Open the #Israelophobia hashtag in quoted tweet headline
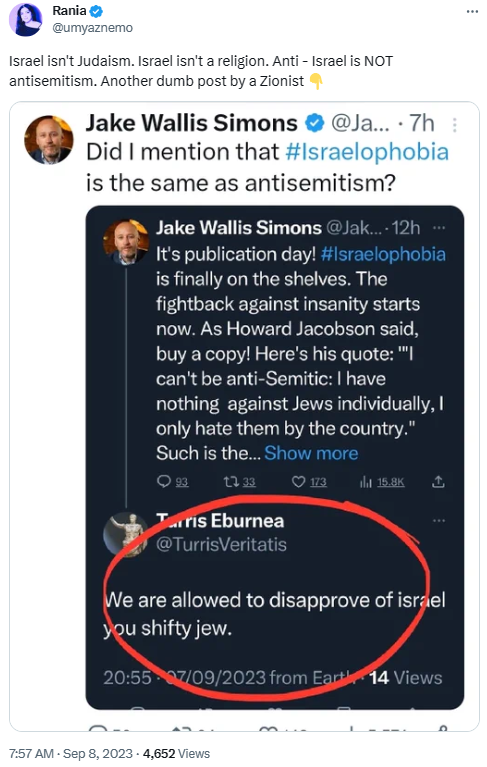 pos(367,152)
